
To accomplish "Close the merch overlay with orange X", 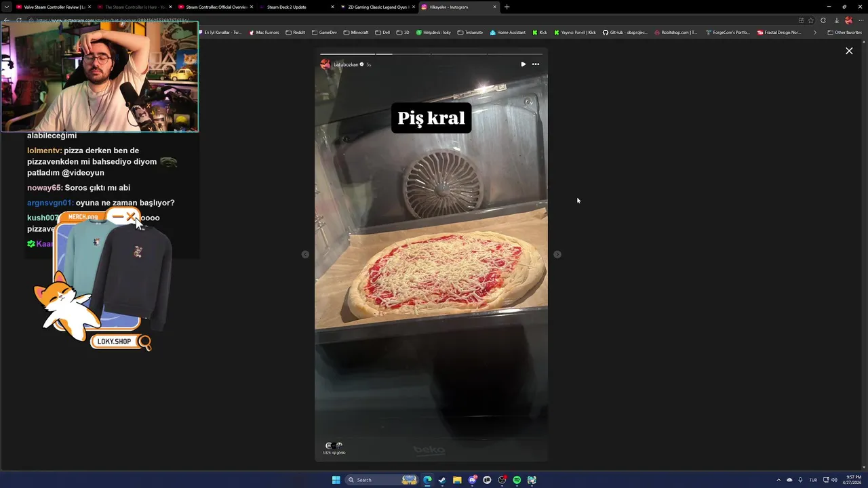I will point(131,217).
